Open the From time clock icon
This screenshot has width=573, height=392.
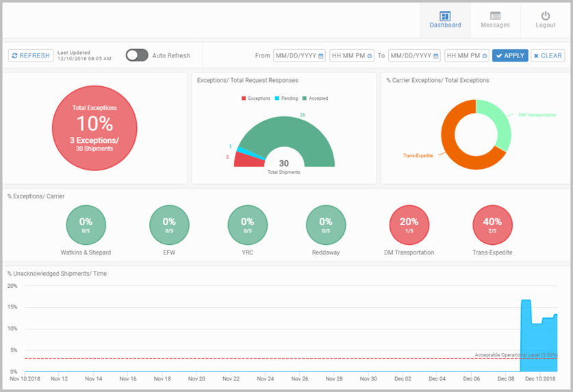[370, 56]
